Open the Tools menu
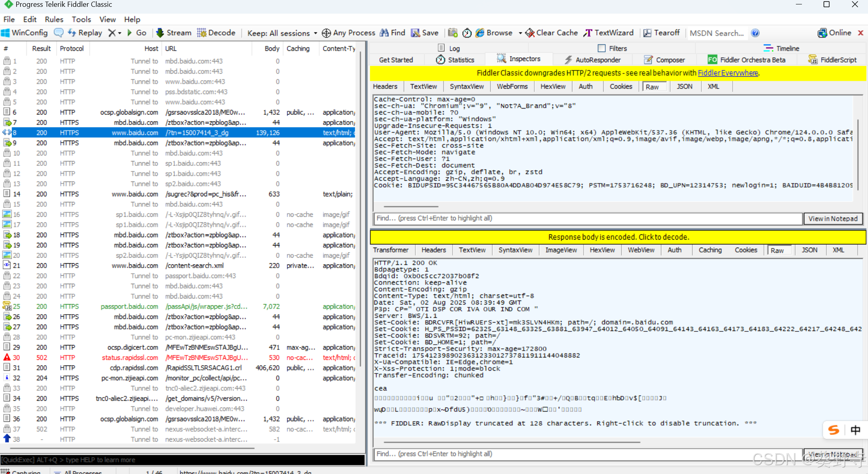The height and width of the screenshot is (474, 868). coord(81,19)
